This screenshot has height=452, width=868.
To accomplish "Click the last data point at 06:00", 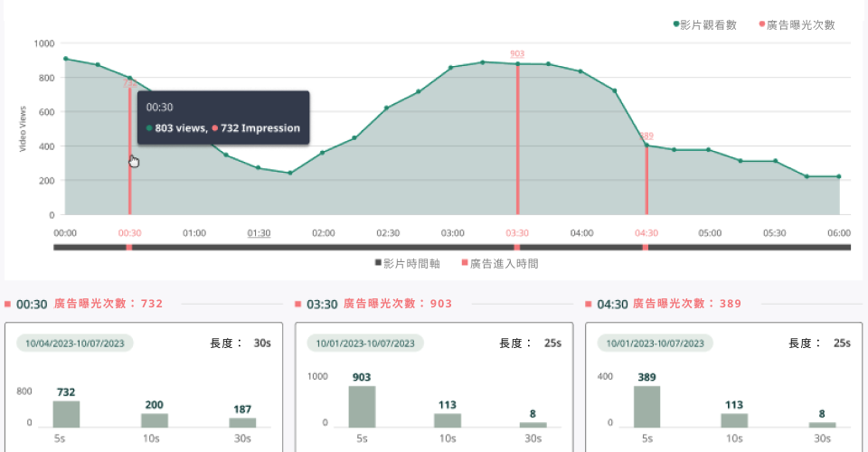I will click(x=839, y=176).
